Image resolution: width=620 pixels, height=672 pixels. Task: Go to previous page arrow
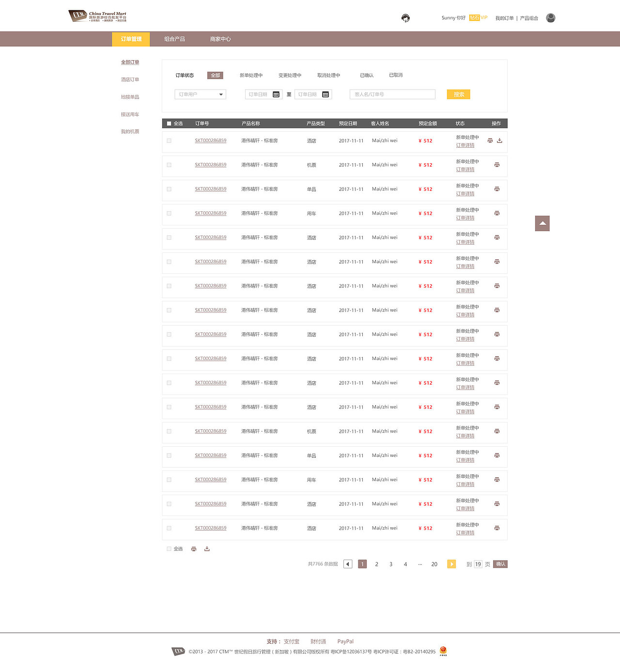[x=348, y=564]
